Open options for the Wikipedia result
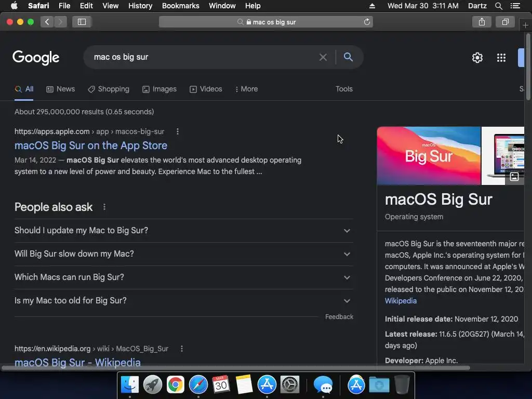This screenshot has width=532, height=399. tap(182, 349)
